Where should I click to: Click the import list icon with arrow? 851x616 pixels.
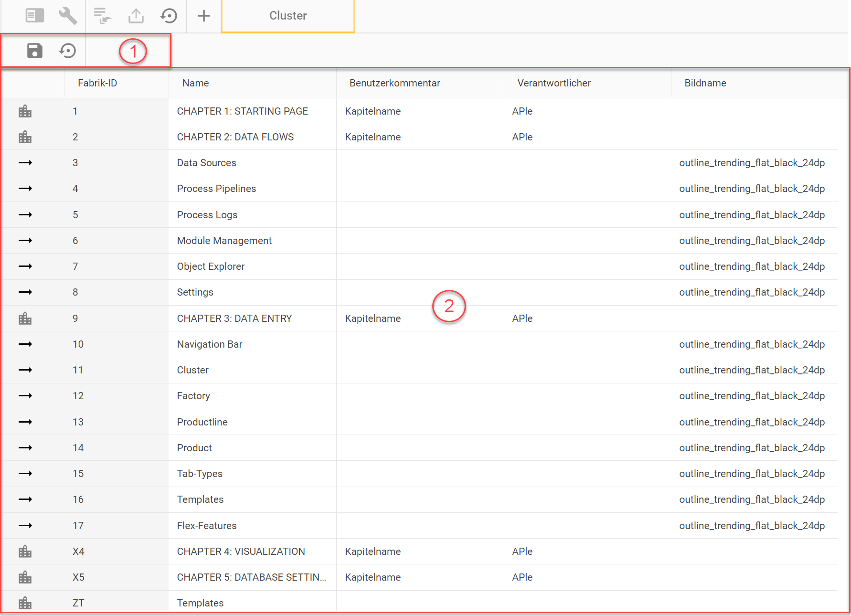point(102,16)
